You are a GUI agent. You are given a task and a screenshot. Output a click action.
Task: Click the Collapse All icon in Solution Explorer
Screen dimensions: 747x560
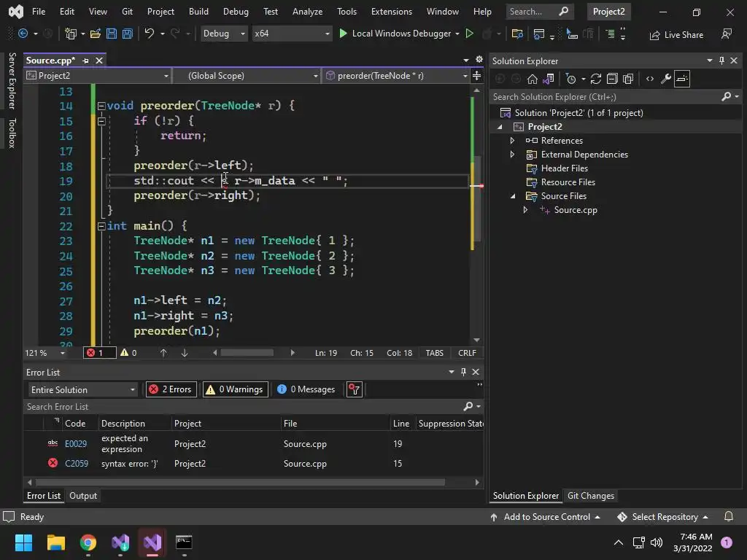tap(612, 79)
